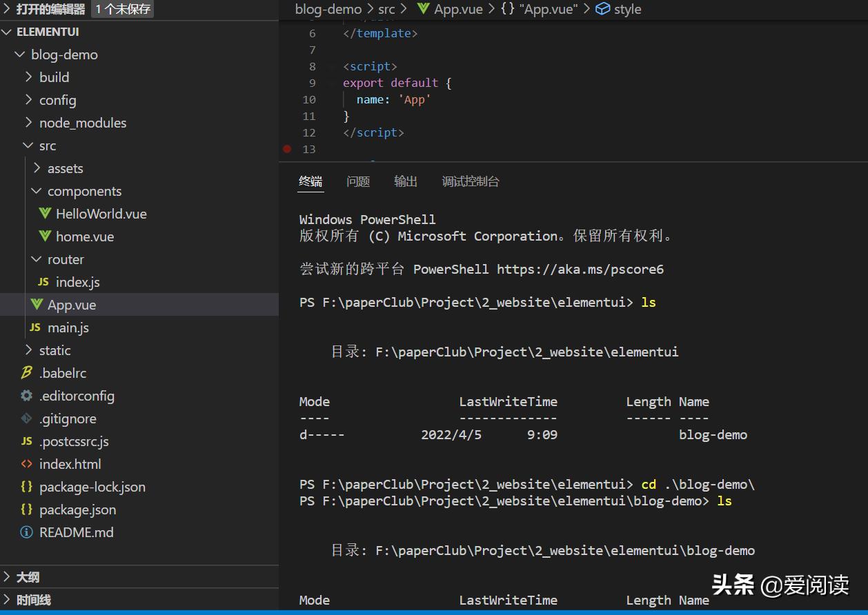Select package-lock.json in the explorer
This screenshot has width=868, height=615.
click(x=92, y=487)
